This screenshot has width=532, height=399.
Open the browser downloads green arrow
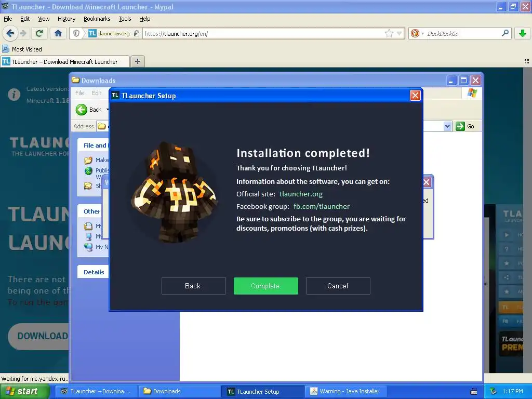(523, 33)
